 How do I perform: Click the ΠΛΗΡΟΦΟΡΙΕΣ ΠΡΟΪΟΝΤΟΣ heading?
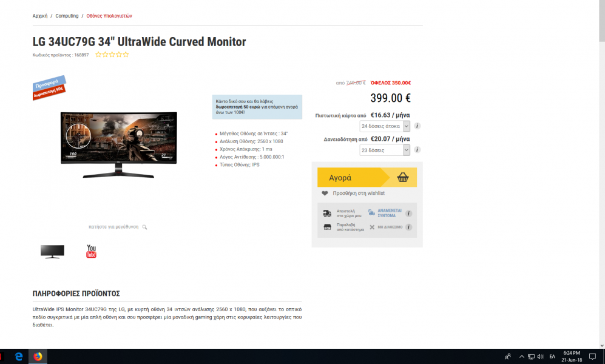click(76, 294)
